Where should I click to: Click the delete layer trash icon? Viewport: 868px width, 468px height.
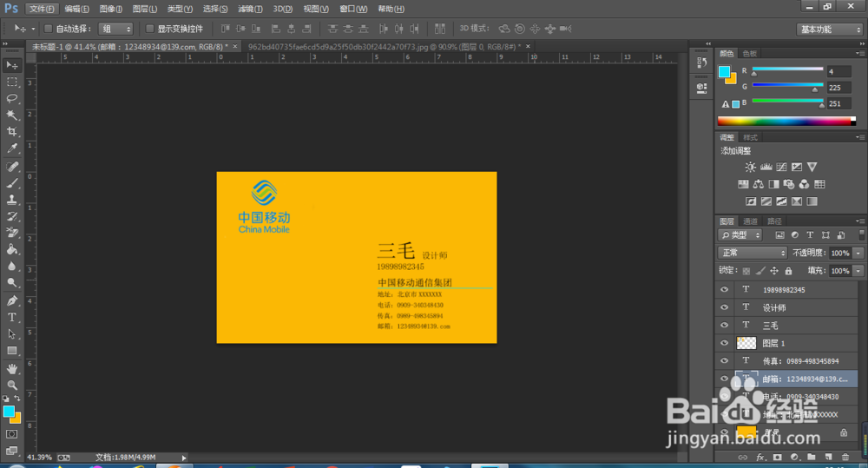click(x=845, y=457)
